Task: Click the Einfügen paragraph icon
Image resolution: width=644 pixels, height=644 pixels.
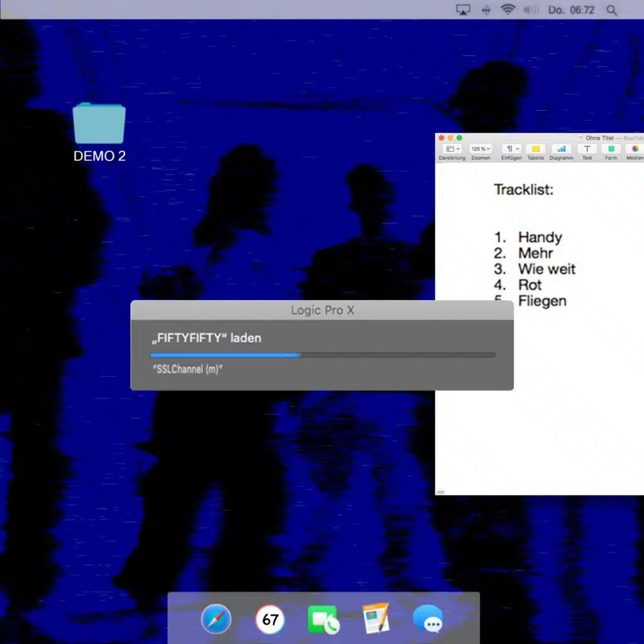Action: (511, 150)
